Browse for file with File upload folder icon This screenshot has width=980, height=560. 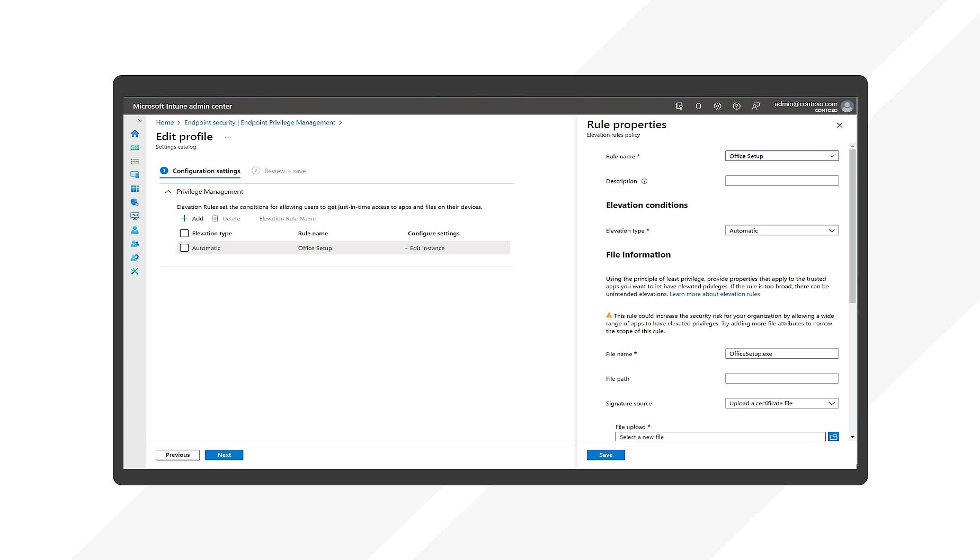pyautogui.click(x=833, y=437)
